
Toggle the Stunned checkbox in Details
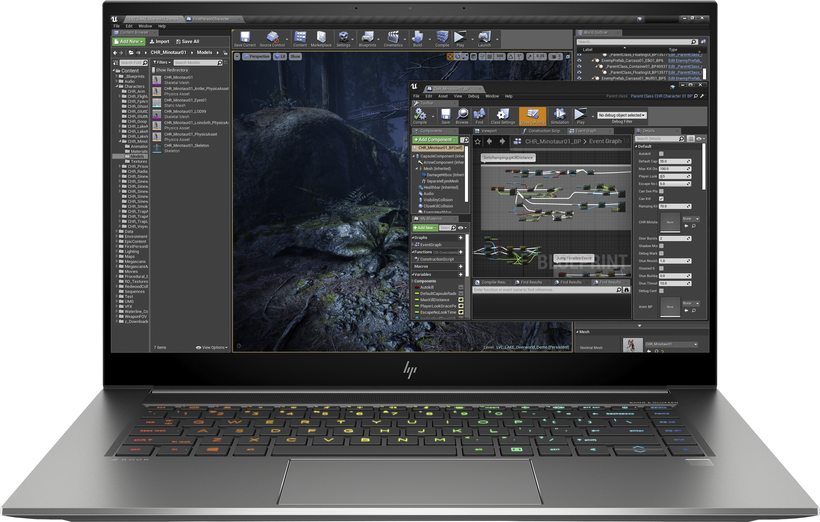[661, 268]
